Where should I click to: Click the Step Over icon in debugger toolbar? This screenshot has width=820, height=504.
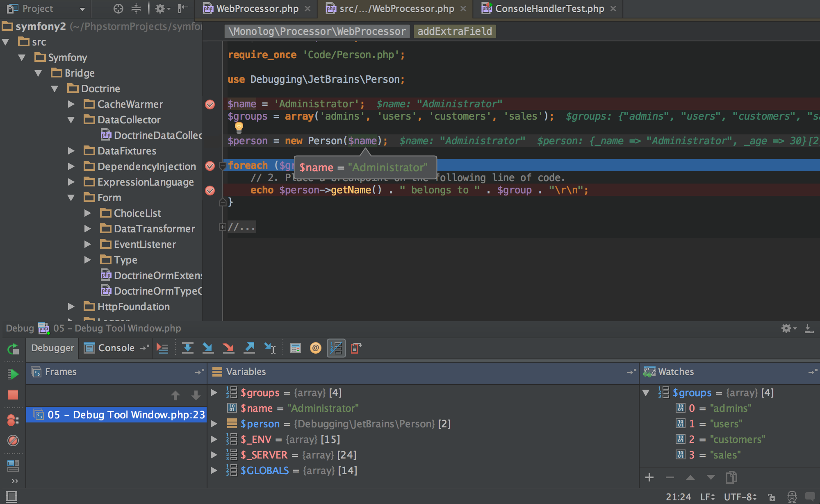[187, 347]
